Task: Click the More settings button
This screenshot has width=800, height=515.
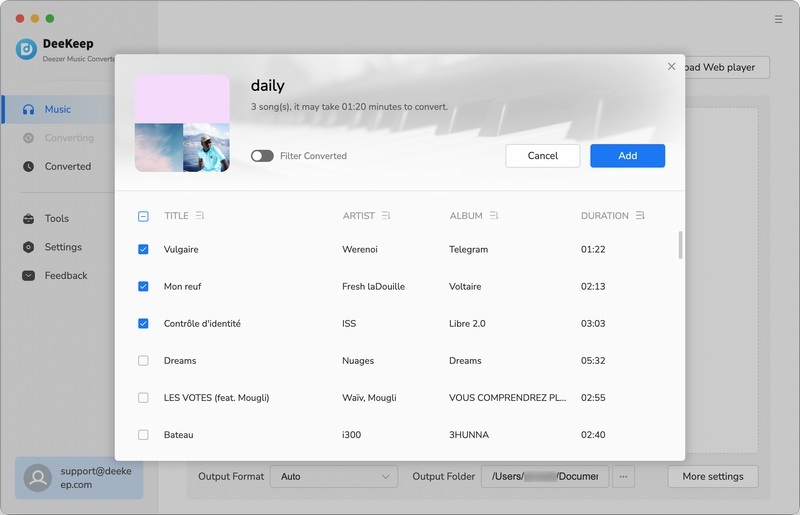Action: (713, 476)
